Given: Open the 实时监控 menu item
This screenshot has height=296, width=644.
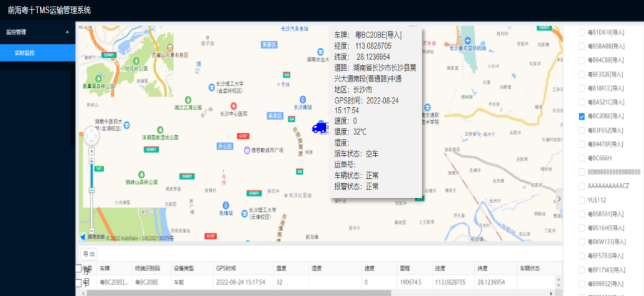Looking at the screenshot, I should click(x=38, y=53).
